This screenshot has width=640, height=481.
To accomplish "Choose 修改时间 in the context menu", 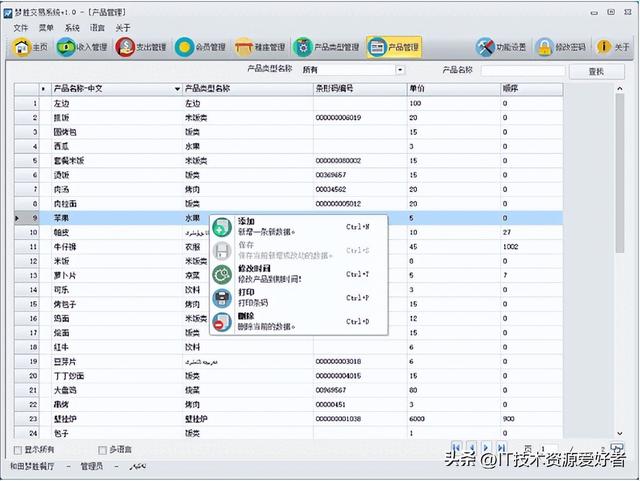I will 298,274.
